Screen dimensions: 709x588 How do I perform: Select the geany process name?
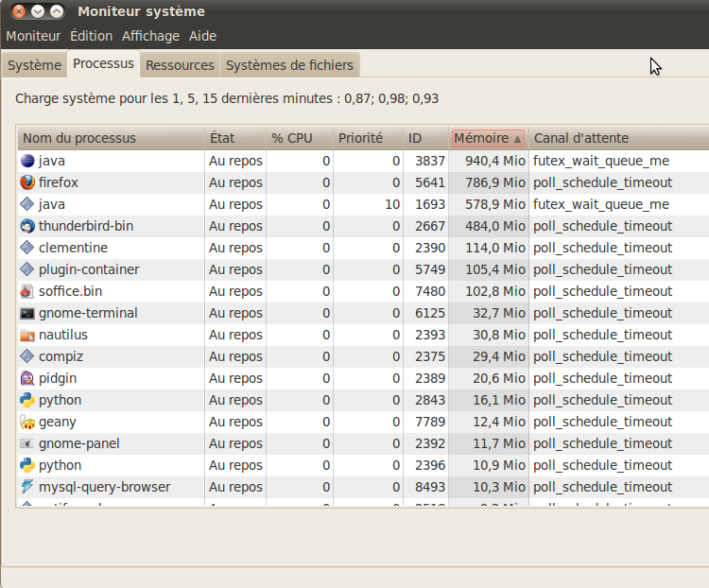pyautogui.click(x=58, y=422)
